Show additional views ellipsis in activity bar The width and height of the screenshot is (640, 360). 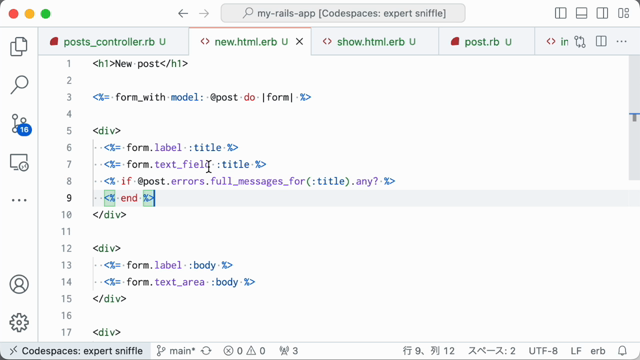19,200
